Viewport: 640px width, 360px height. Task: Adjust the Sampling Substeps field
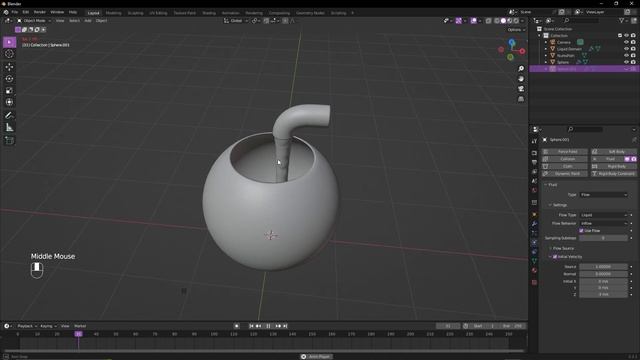[x=603, y=238]
